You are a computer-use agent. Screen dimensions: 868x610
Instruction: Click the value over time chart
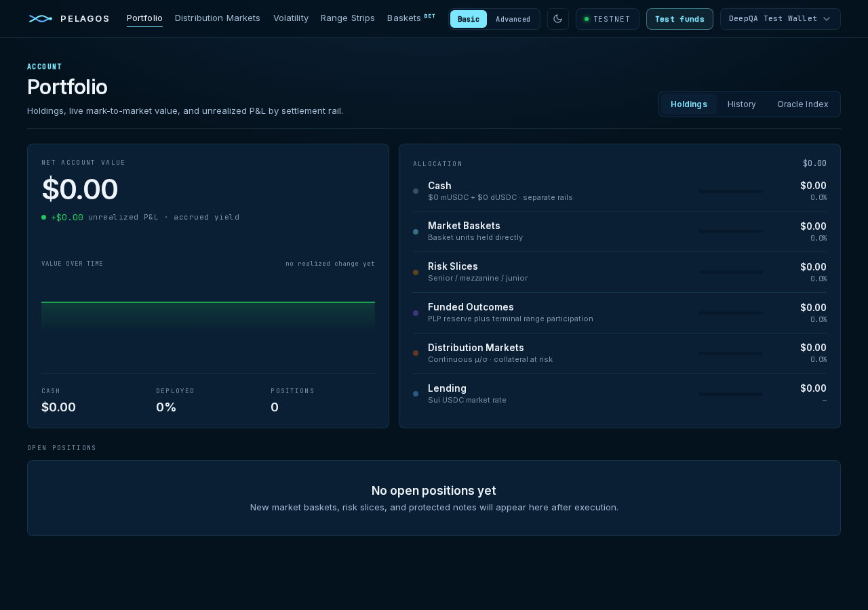(208, 317)
